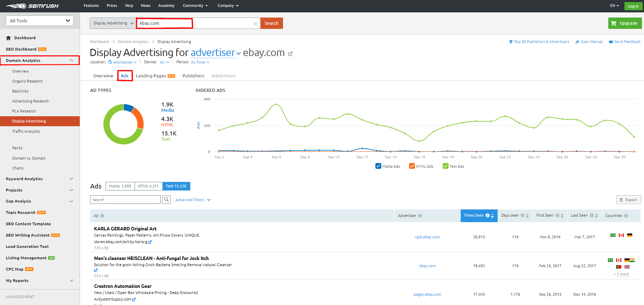Click the User Manual graduation icon
This screenshot has height=305, width=644.
[577, 42]
